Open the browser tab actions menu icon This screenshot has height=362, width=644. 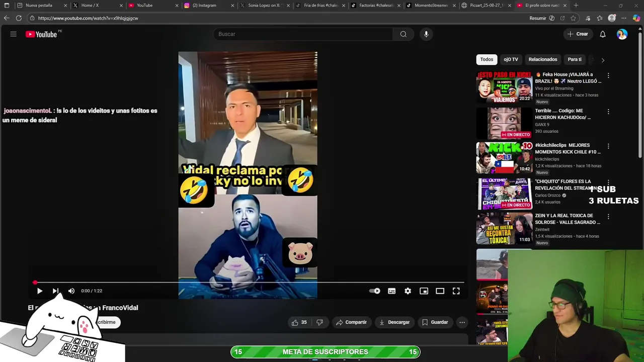point(7,6)
